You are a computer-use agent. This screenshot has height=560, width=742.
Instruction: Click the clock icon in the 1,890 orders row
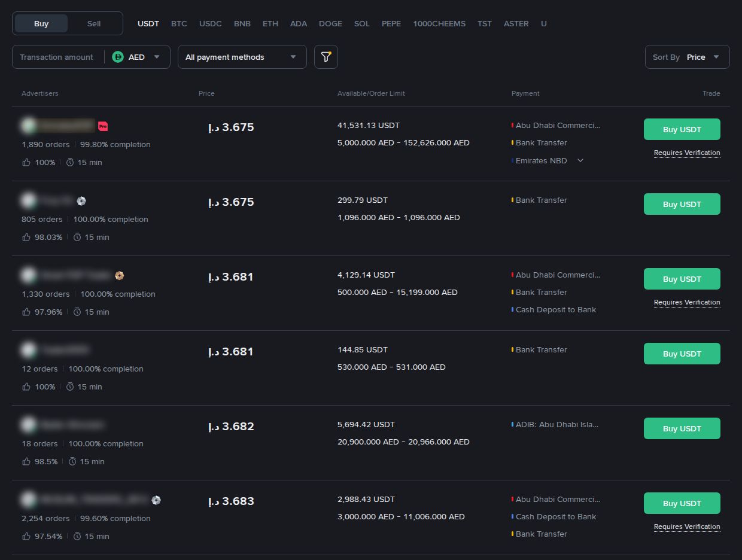point(70,162)
